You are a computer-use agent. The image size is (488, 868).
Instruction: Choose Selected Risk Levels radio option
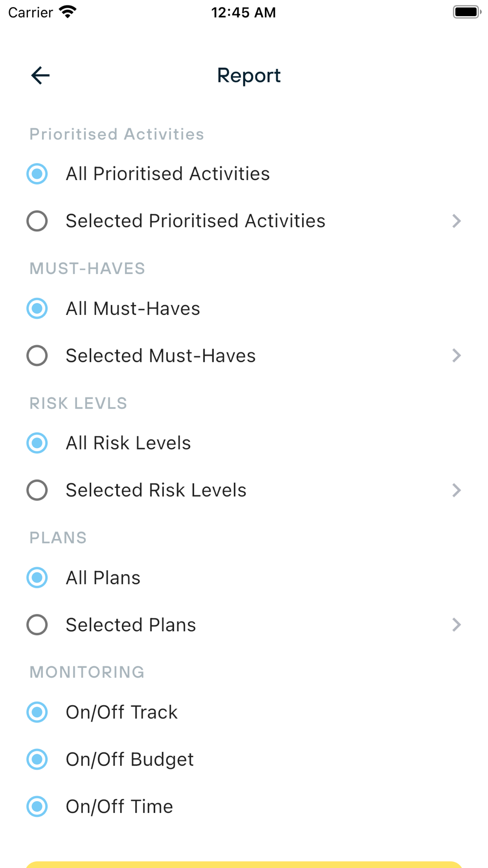point(37,490)
